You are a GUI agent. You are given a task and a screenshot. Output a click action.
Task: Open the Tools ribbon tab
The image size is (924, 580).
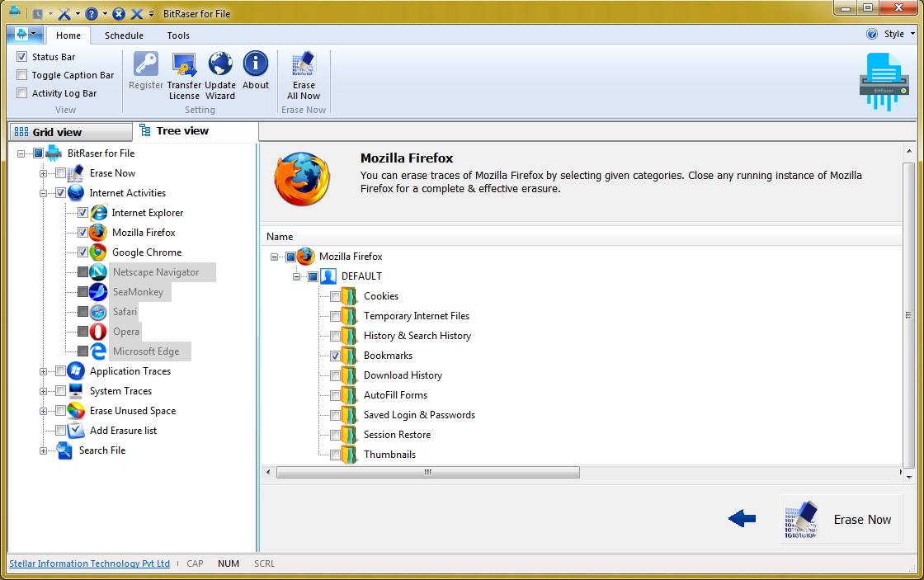(178, 35)
